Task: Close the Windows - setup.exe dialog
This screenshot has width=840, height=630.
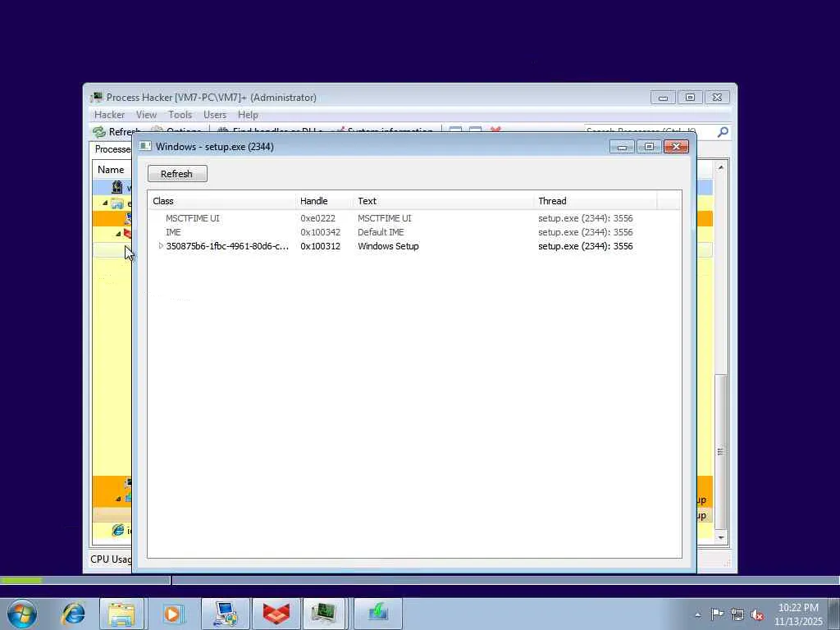Action: tap(676, 146)
